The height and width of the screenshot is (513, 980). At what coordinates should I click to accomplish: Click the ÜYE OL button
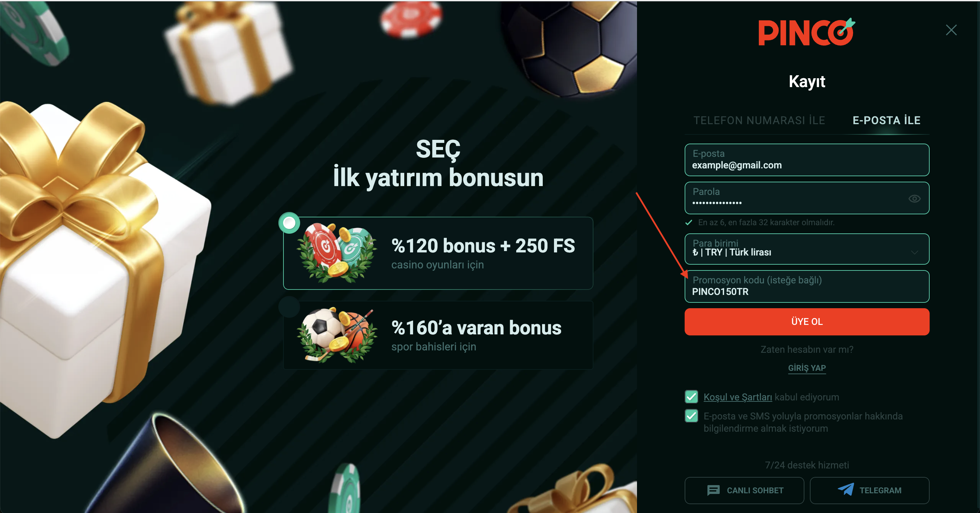click(806, 322)
